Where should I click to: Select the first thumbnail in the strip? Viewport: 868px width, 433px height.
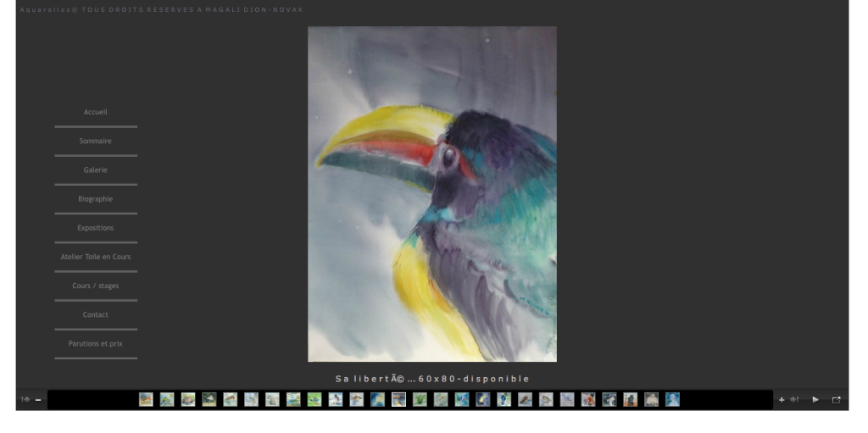tap(146, 399)
